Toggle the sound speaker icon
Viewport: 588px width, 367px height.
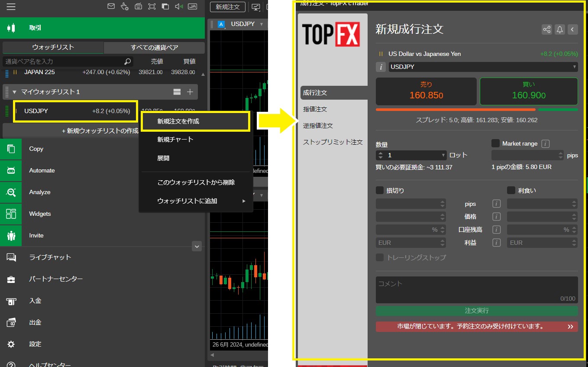(179, 6)
